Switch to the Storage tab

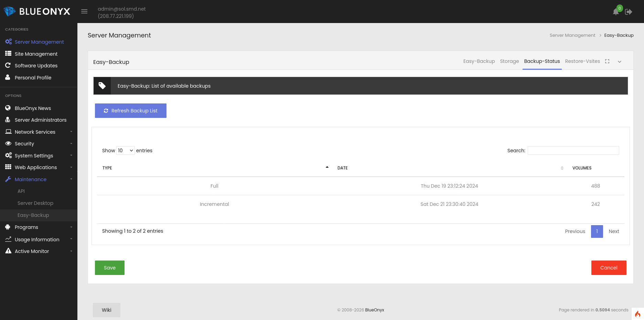[509, 61]
